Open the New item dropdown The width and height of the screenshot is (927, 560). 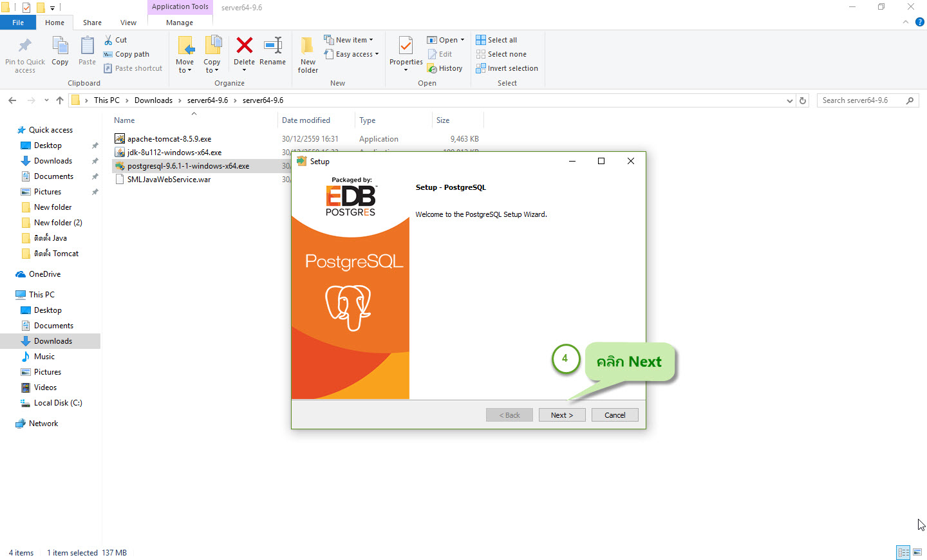pos(348,40)
